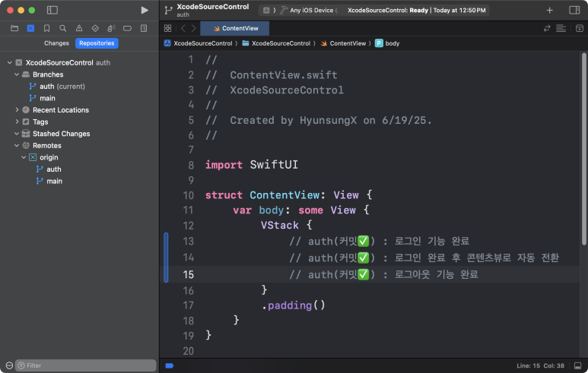Click the VStack text on line 12
This screenshot has width=588, height=373.
[280, 225]
